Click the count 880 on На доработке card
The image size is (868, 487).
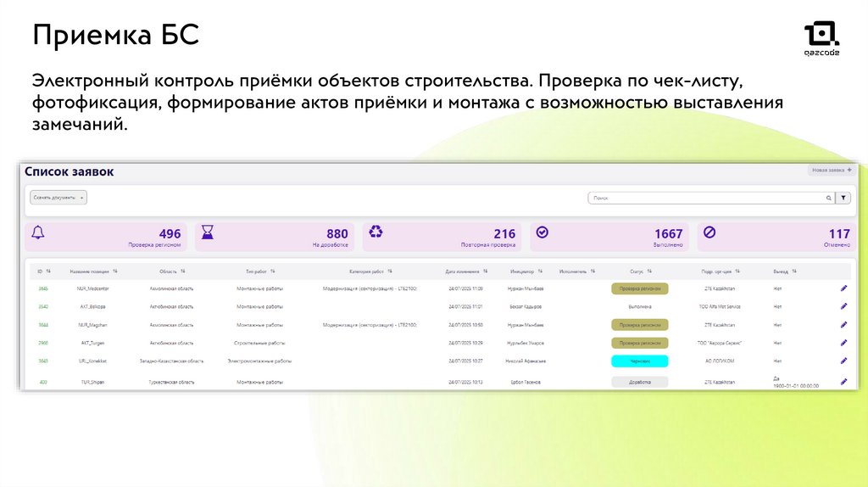[337, 234]
